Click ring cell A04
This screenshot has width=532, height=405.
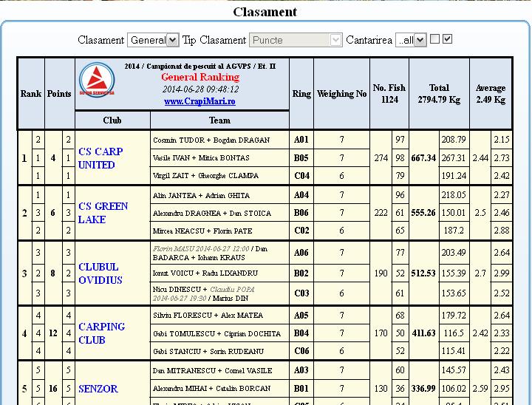coord(301,195)
